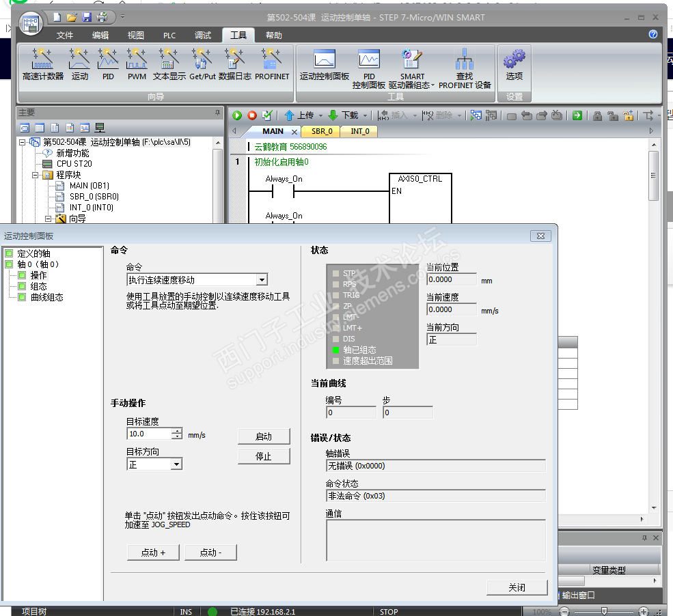Open the 调试 ribbon tab
673x616 pixels.
(x=203, y=36)
